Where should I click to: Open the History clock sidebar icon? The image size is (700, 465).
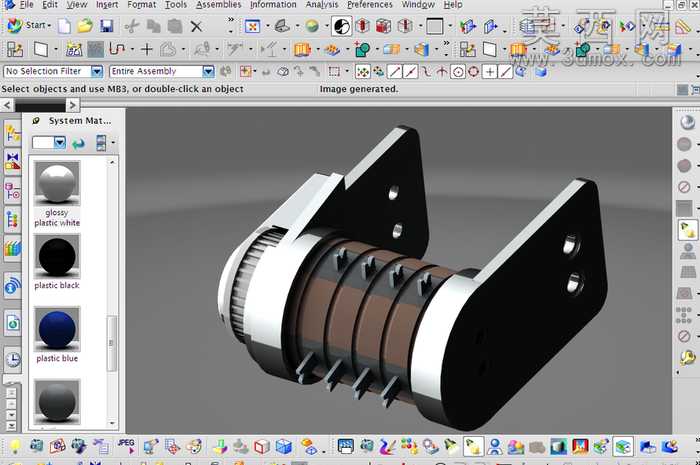click(13, 359)
